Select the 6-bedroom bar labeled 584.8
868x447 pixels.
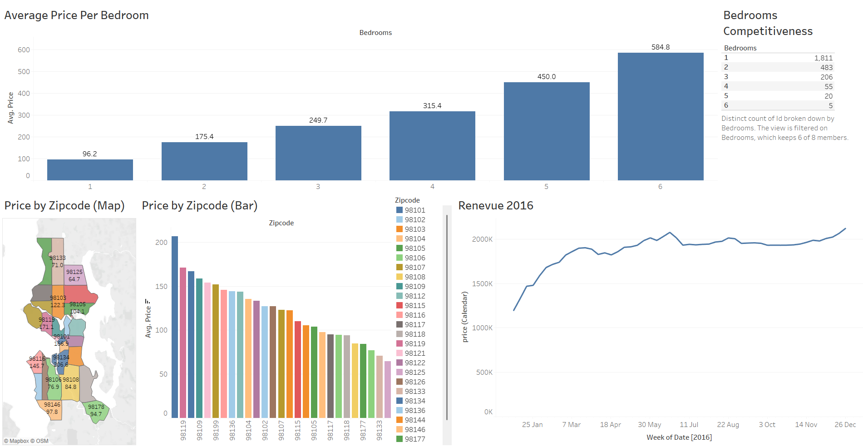pyautogui.click(x=660, y=116)
